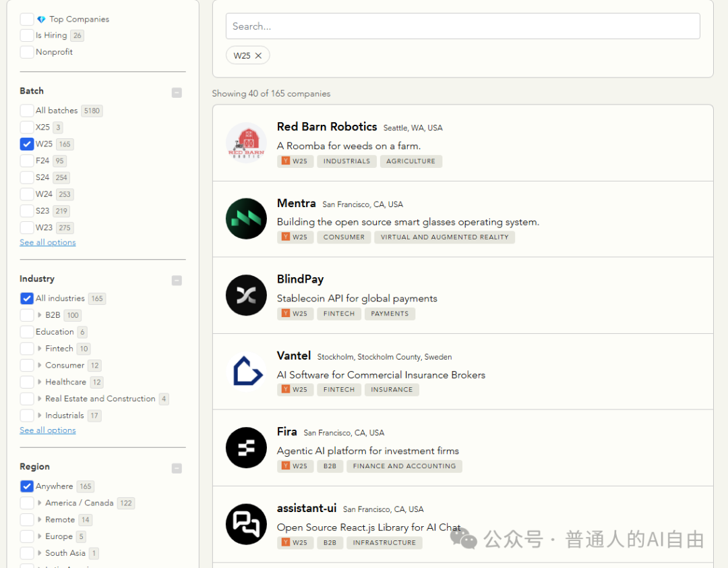728x568 pixels.
Task: Check the F24 batch checkbox
Action: 27,161
